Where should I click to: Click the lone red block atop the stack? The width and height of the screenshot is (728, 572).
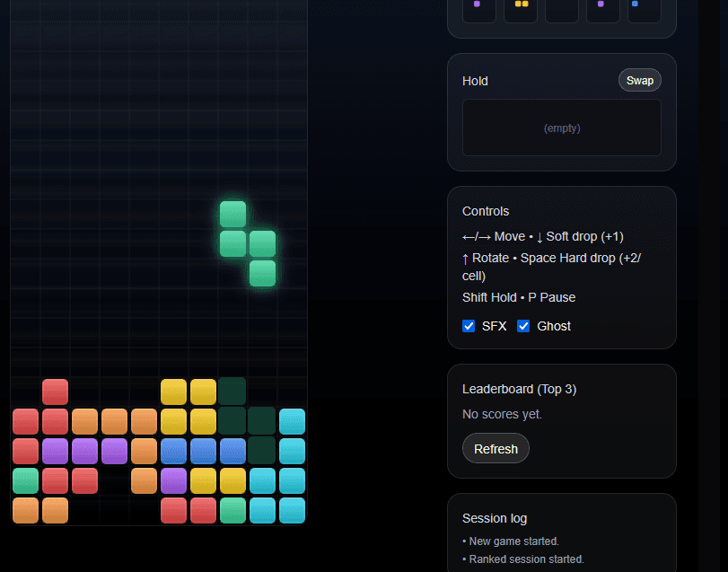tap(55, 392)
